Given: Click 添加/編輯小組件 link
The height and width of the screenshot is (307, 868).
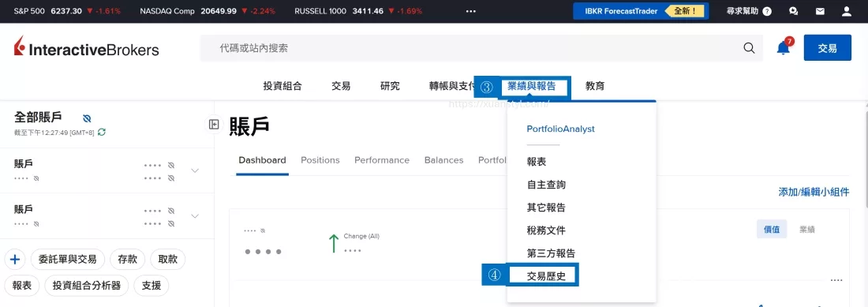Looking at the screenshot, I should tap(814, 192).
